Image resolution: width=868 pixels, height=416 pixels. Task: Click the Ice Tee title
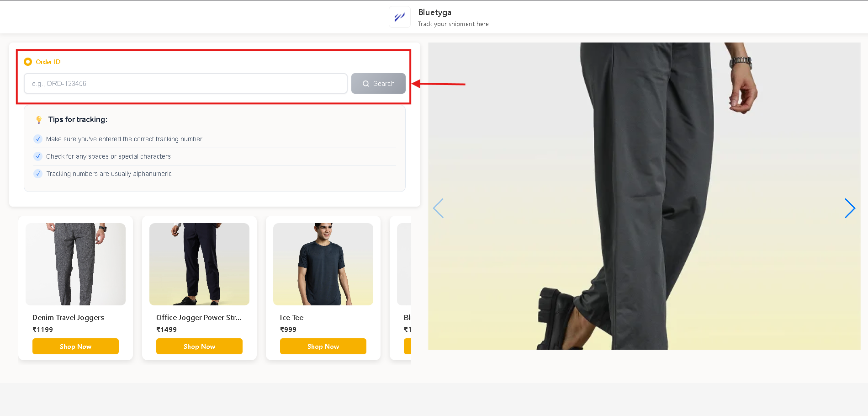(x=291, y=318)
